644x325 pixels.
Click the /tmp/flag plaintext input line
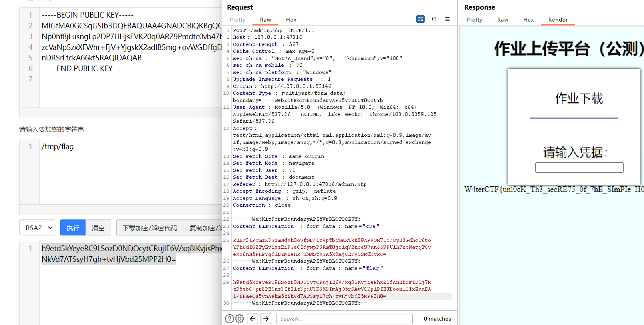58,146
